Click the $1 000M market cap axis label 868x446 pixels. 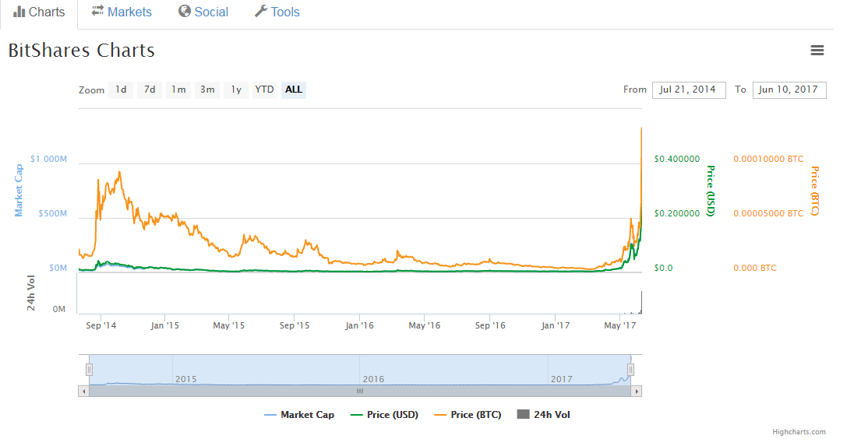click(x=49, y=159)
